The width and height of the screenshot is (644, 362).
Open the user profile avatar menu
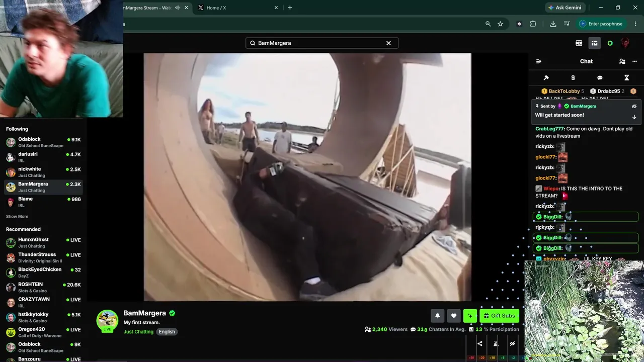pos(625,43)
